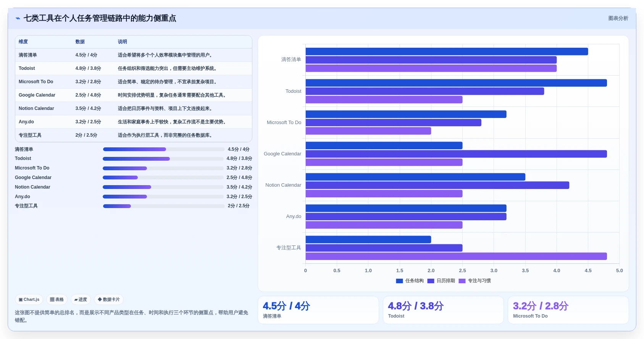The width and height of the screenshot is (644, 339).
Task: Select the Chart.js tag chip
Action: click(x=29, y=300)
